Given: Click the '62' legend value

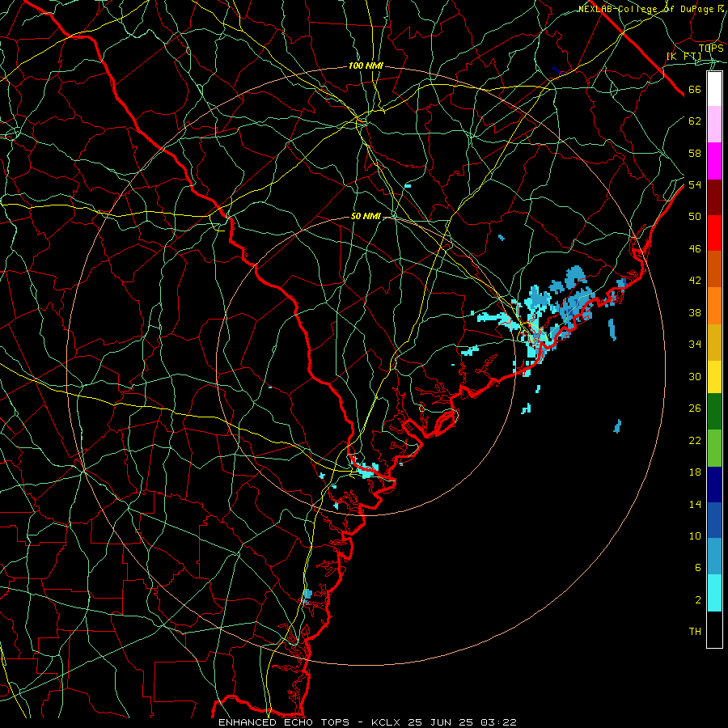Looking at the screenshot, I should click(x=695, y=121).
